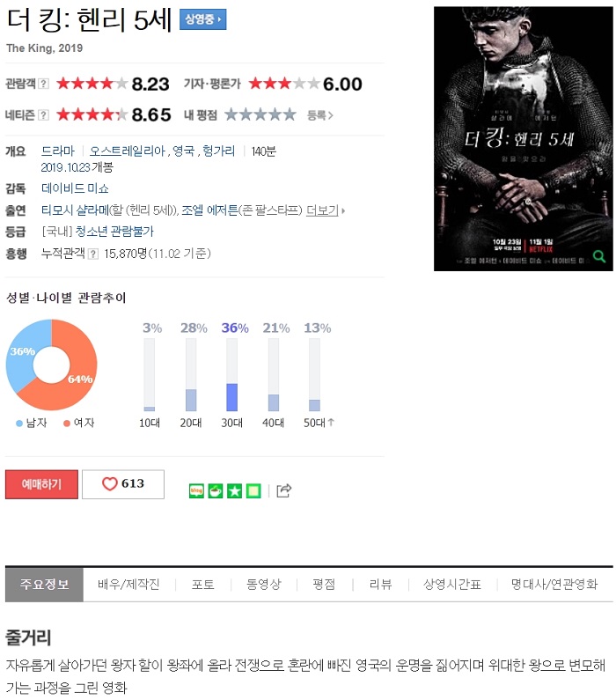Viewport: 616px width, 700px height.
Task: Click the green magnifier icon on the poster
Action: tap(598, 256)
